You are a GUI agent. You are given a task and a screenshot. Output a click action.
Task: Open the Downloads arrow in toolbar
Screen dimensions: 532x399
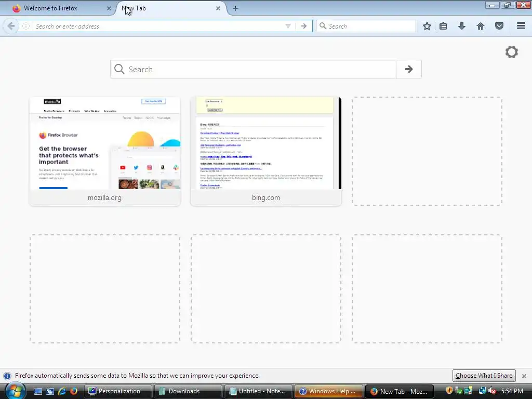[x=462, y=26]
